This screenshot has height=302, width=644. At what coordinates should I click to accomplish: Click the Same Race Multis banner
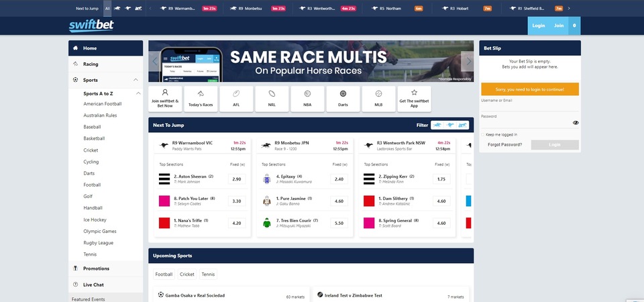[311, 61]
